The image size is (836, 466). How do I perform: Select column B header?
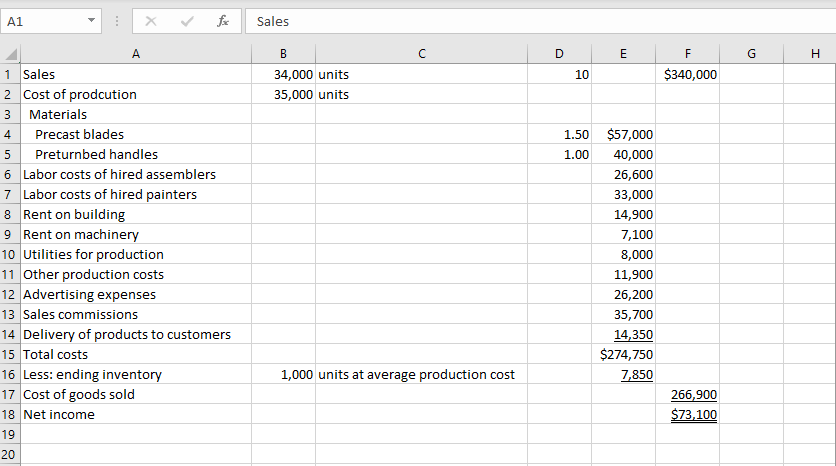(283, 54)
